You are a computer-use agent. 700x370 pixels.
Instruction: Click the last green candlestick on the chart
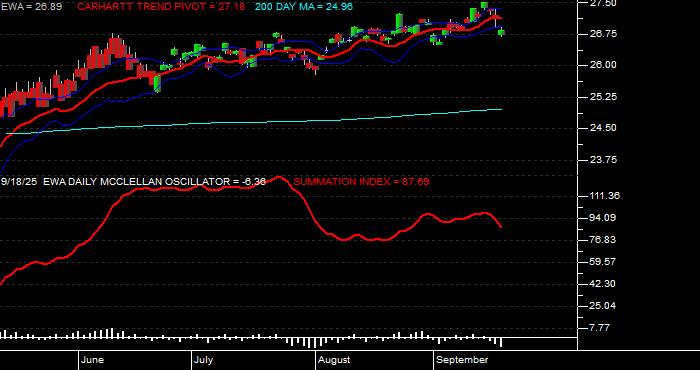pyautogui.click(x=501, y=32)
